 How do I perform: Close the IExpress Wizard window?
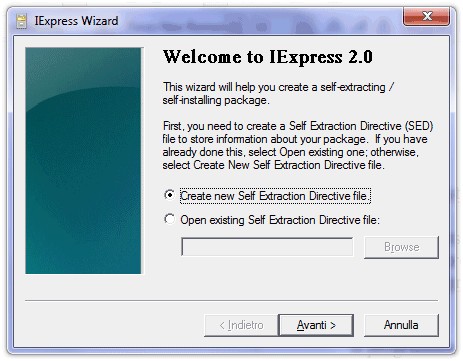[x=426, y=16]
